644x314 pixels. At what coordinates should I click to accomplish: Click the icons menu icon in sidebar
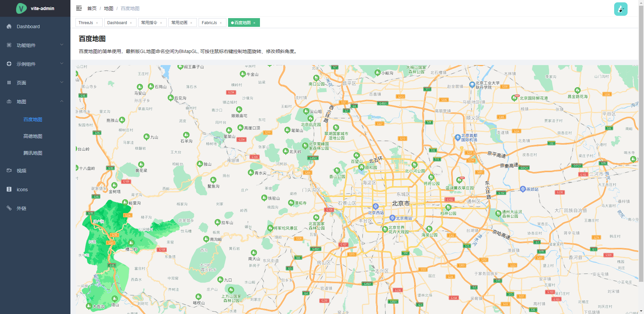coord(9,189)
